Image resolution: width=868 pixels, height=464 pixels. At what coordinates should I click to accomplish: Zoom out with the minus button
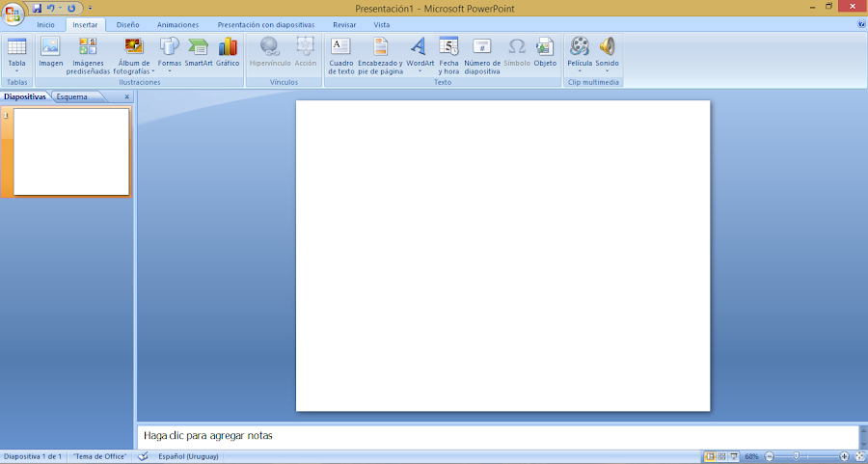[x=769, y=457]
